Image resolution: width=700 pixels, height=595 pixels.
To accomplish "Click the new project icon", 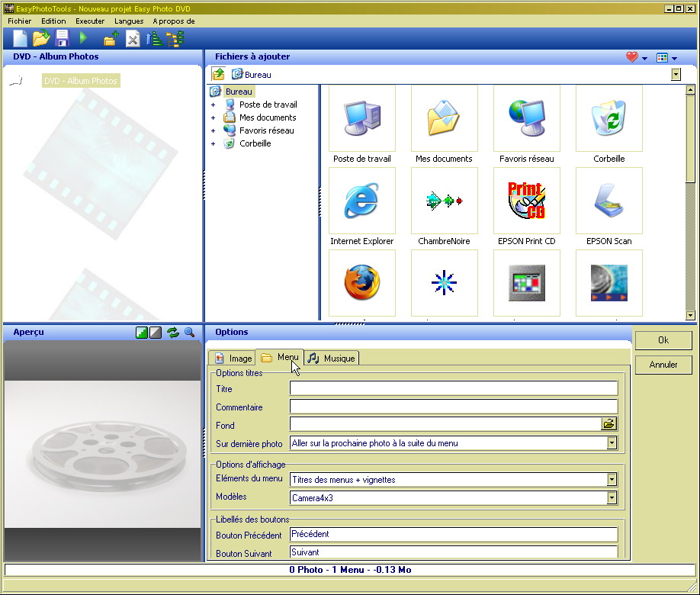I will 20,38.
